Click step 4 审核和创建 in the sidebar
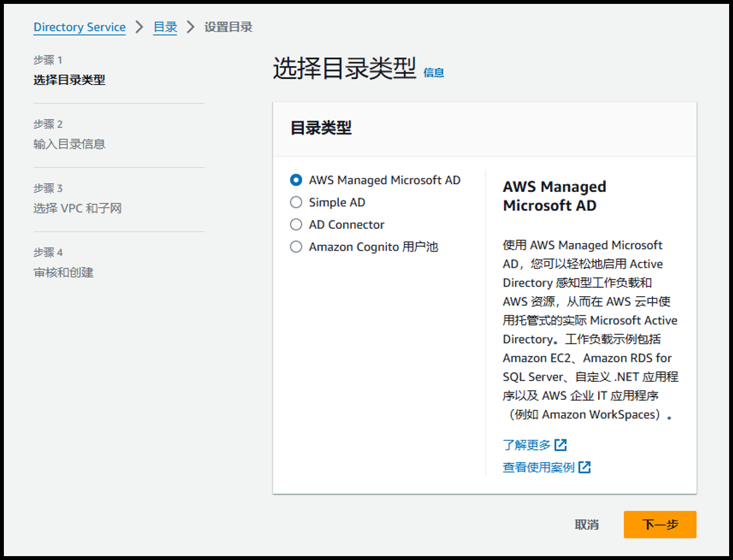The width and height of the screenshot is (733, 560). click(x=64, y=272)
